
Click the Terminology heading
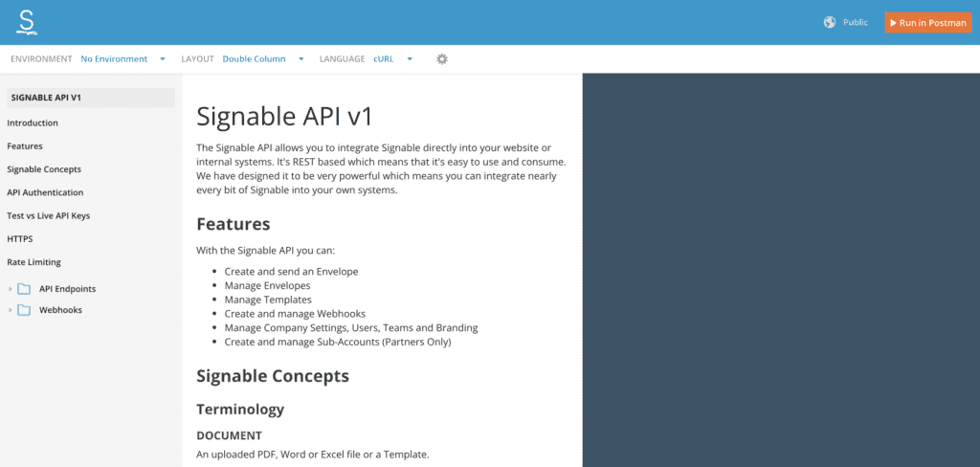pyautogui.click(x=240, y=410)
